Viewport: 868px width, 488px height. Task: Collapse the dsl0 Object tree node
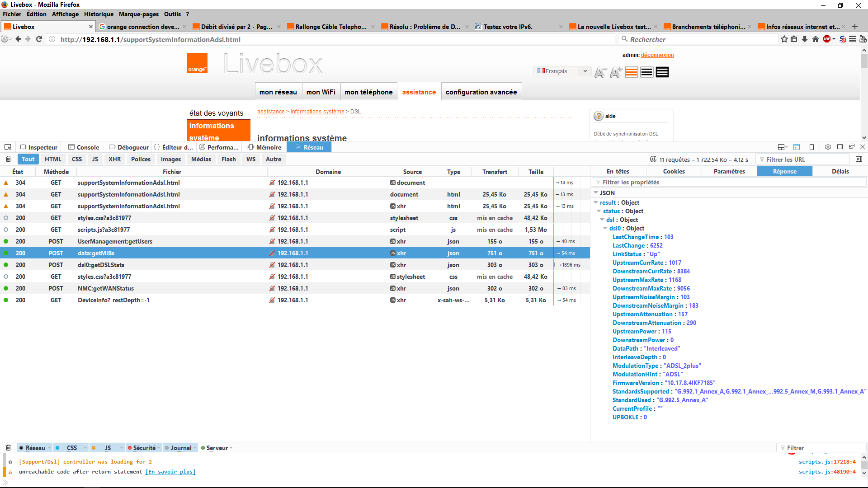[x=605, y=228]
